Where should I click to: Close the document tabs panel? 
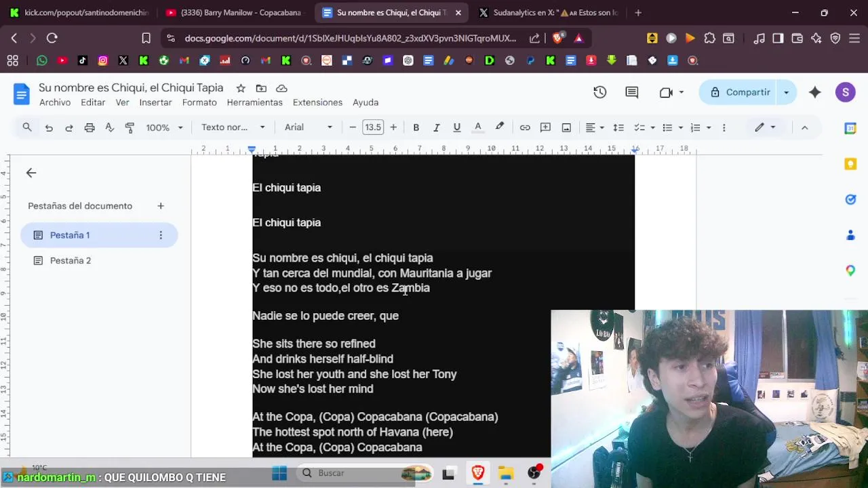coord(31,173)
